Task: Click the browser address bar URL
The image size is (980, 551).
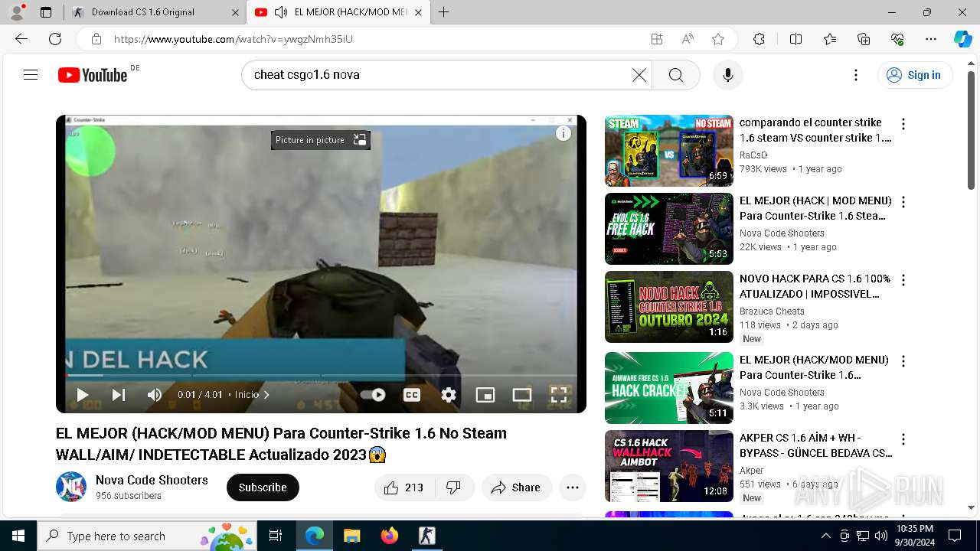Action: coord(233,39)
